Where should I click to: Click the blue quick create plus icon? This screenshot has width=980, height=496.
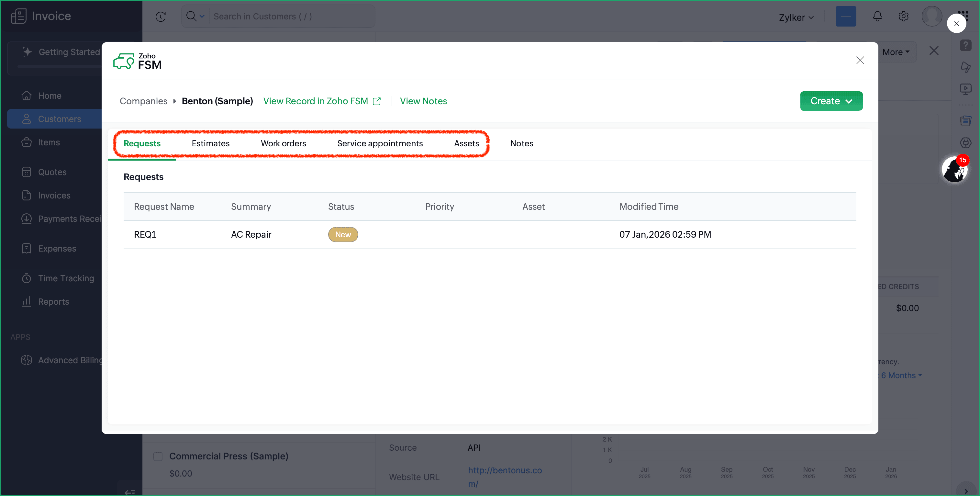845,17
